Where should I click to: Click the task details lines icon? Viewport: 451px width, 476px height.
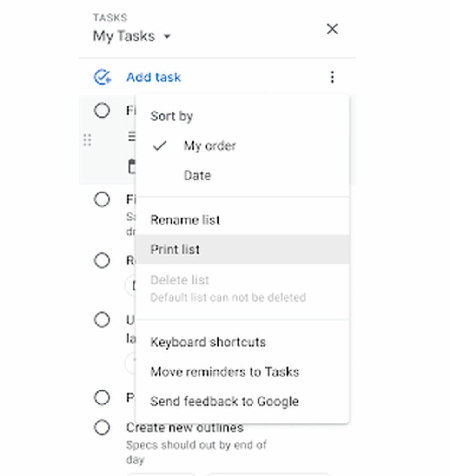132,136
